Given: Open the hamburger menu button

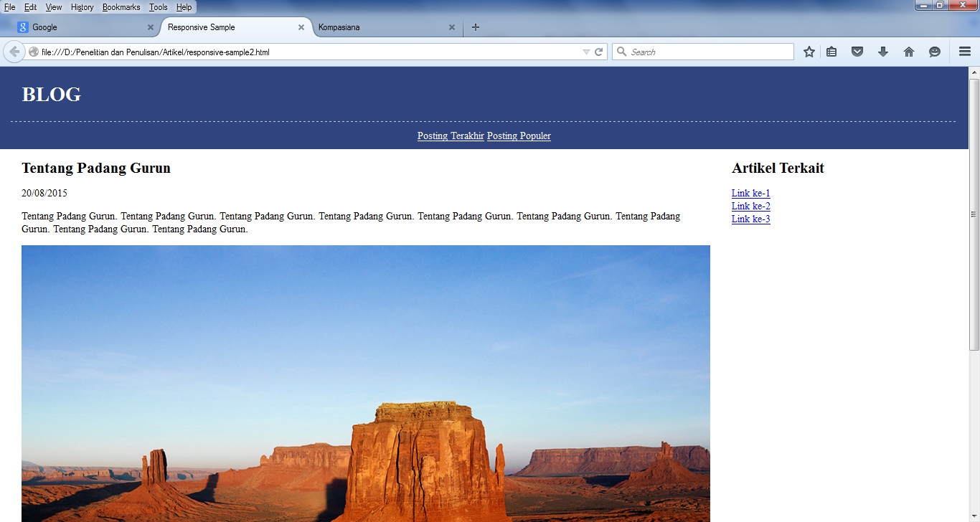Looking at the screenshot, I should pyautogui.click(x=965, y=52).
